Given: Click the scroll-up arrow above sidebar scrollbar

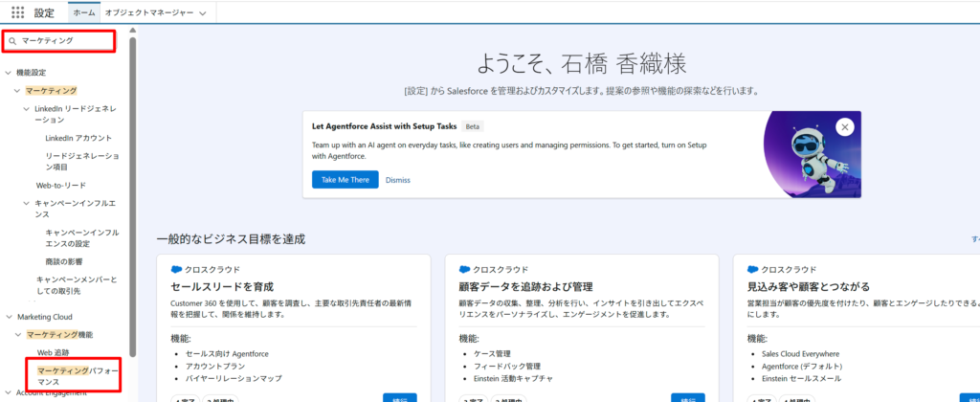Looking at the screenshot, I should coord(132,30).
